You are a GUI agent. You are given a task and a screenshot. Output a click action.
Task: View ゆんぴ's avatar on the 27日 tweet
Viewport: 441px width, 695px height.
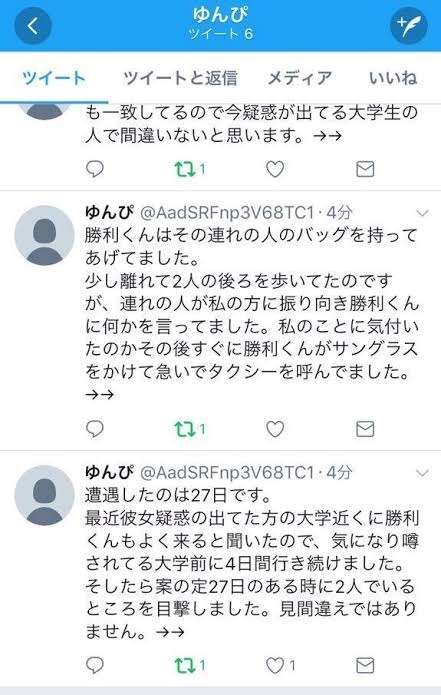[x=44, y=495]
